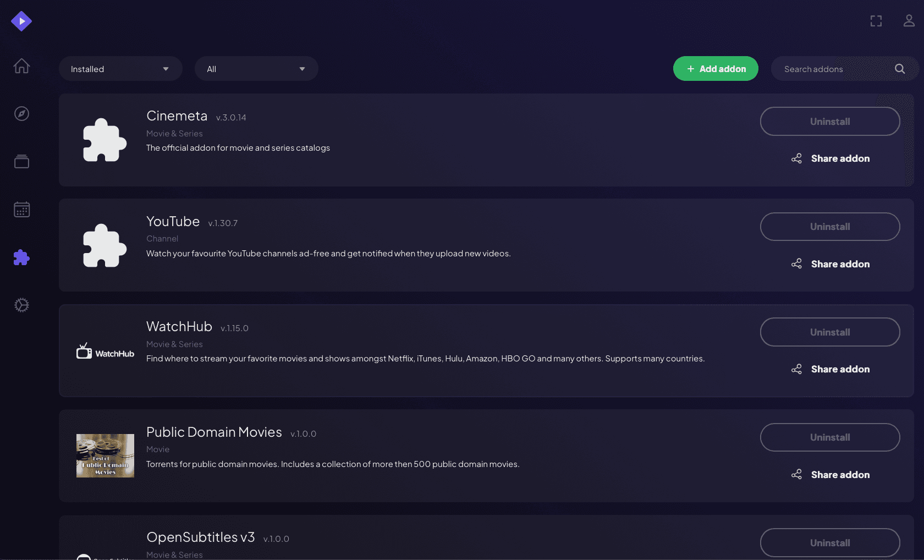Toggle fullscreen mode
Screen dimensions: 924x560
876,21
